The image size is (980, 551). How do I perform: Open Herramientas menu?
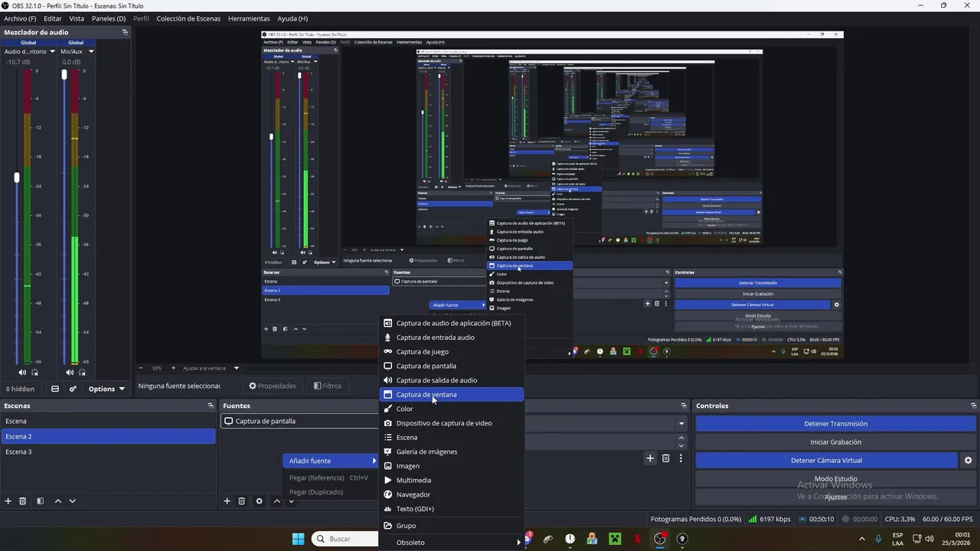coord(249,18)
